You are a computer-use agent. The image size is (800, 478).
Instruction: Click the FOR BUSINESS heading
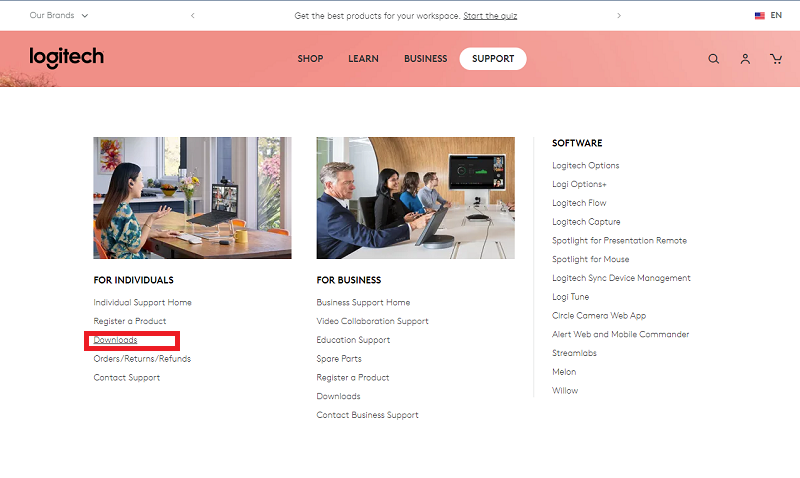pos(348,280)
